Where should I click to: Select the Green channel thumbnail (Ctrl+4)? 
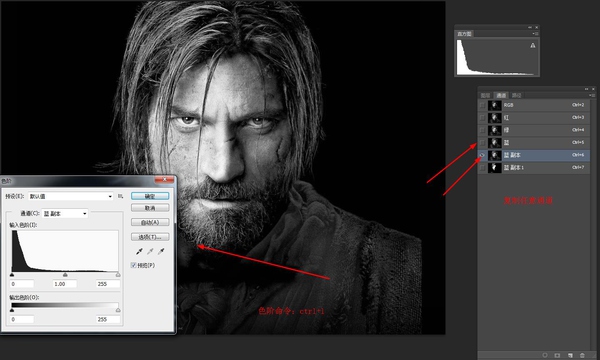(x=495, y=130)
